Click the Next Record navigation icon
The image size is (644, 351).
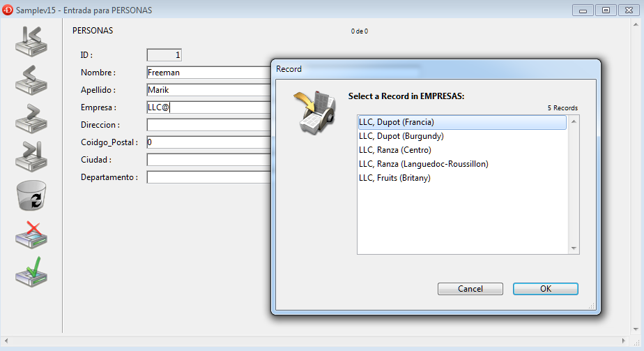(31, 118)
